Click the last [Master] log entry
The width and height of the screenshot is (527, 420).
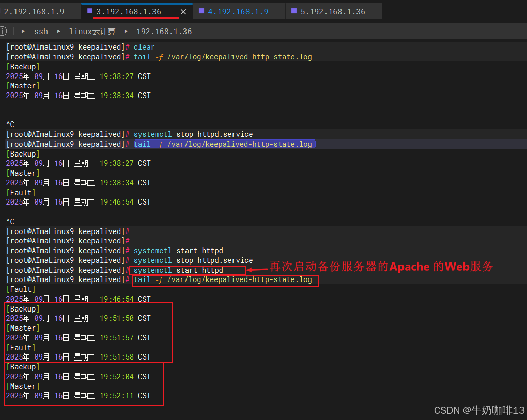coord(23,386)
